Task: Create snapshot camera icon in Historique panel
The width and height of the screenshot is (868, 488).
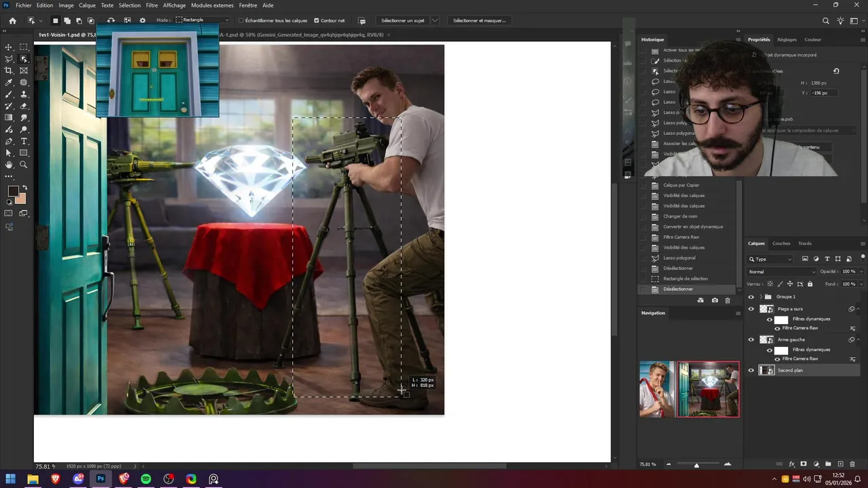Action: point(715,300)
